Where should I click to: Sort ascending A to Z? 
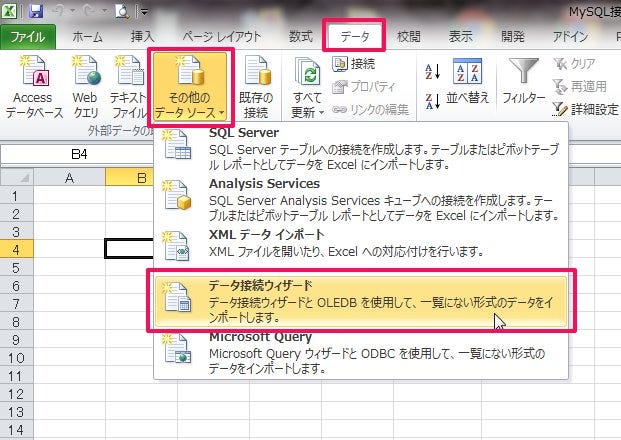(x=432, y=71)
